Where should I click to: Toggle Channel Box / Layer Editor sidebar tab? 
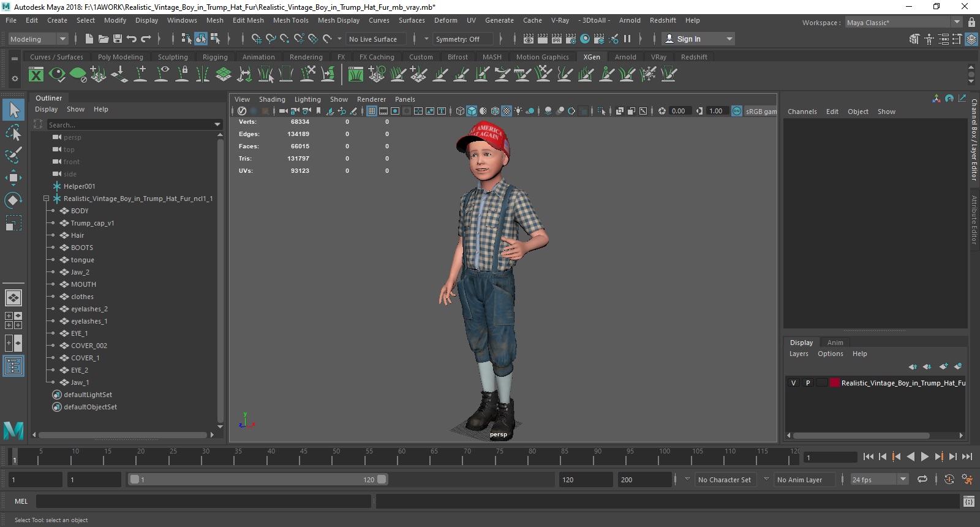974,139
